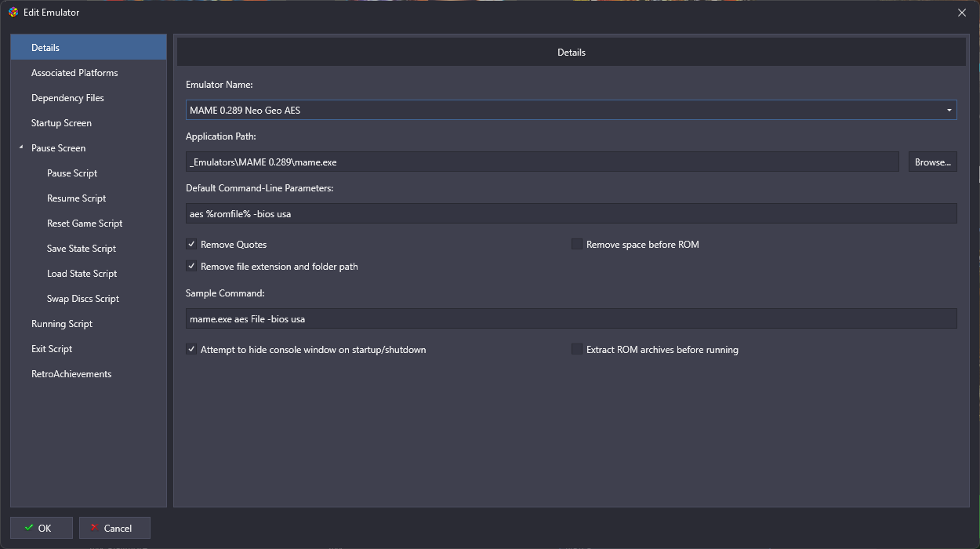The width and height of the screenshot is (980, 549).
Task: Open the Emulator Name dropdown arrow
Action: tap(949, 111)
